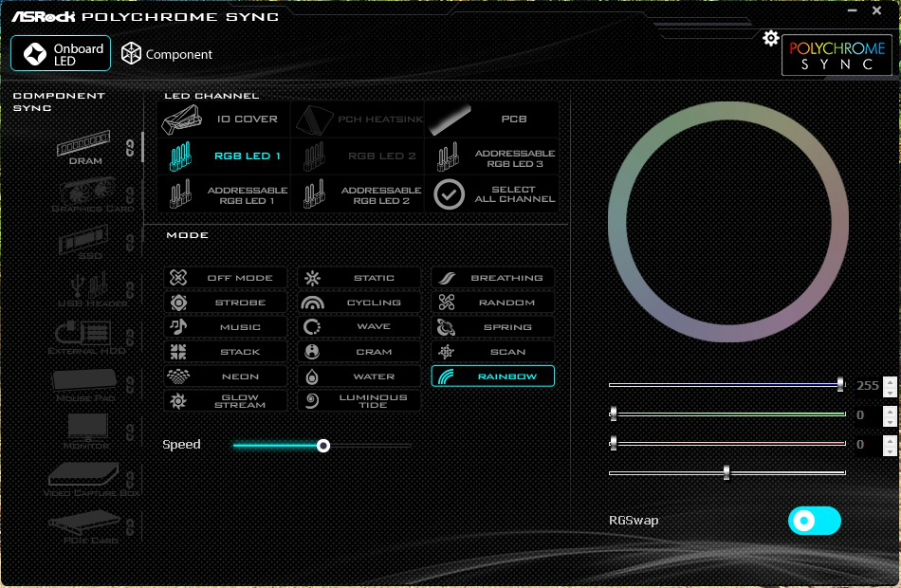Select the Strobe lighting effect
The height and width of the screenshot is (588, 901).
225,303
